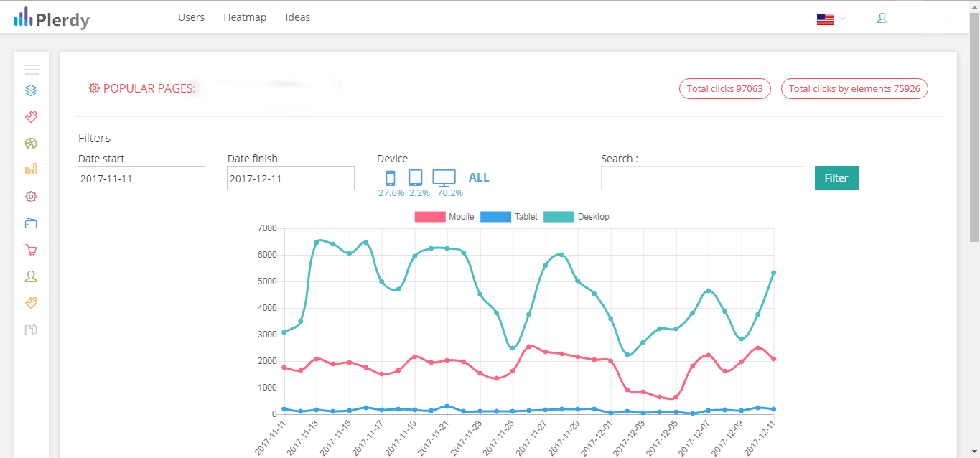Filter by mobile phone device icon
Viewport: 980px width, 458px height.
[391, 178]
